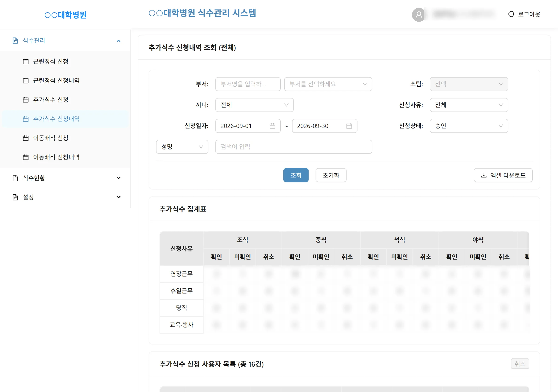This screenshot has height=392, width=558.
Task: Click calendar icon beside 이동배식 신청
Action: point(26,138)
